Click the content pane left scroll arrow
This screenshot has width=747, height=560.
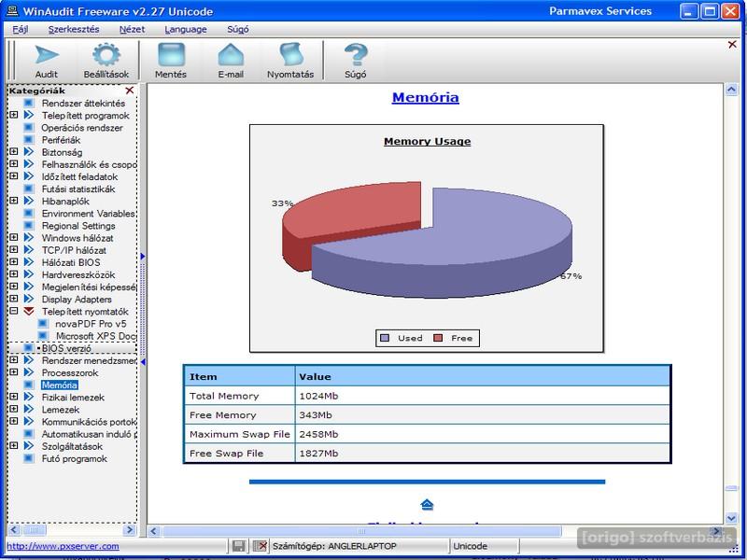click(153, 530)
